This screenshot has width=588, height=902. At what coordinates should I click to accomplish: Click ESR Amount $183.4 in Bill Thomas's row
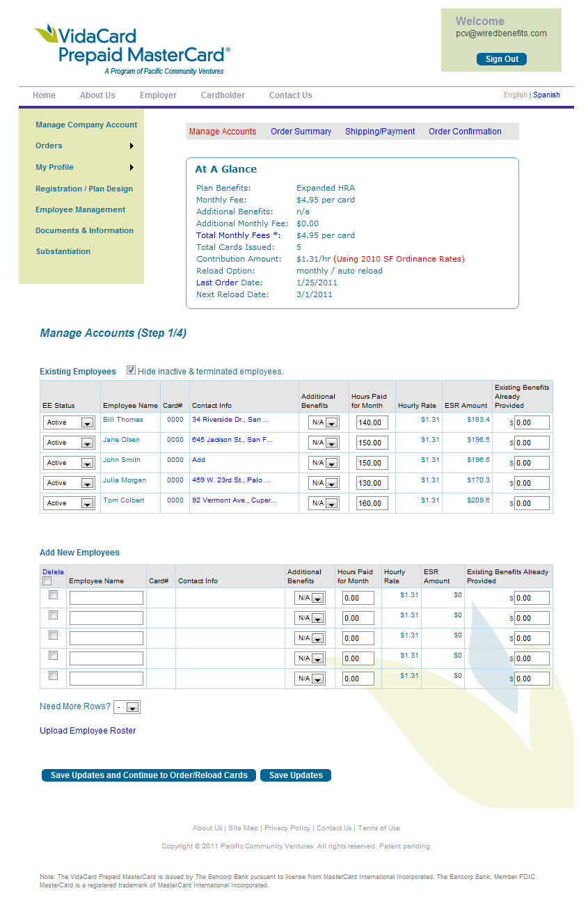click(x=478, y=420)
